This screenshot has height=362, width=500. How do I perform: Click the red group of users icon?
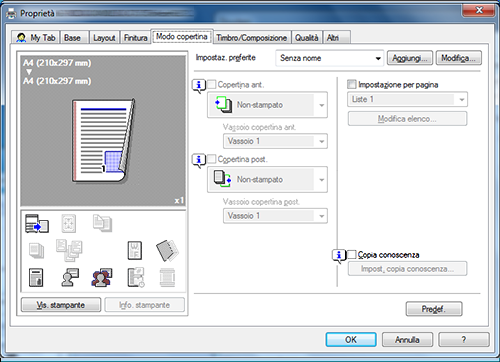[102, 277]
